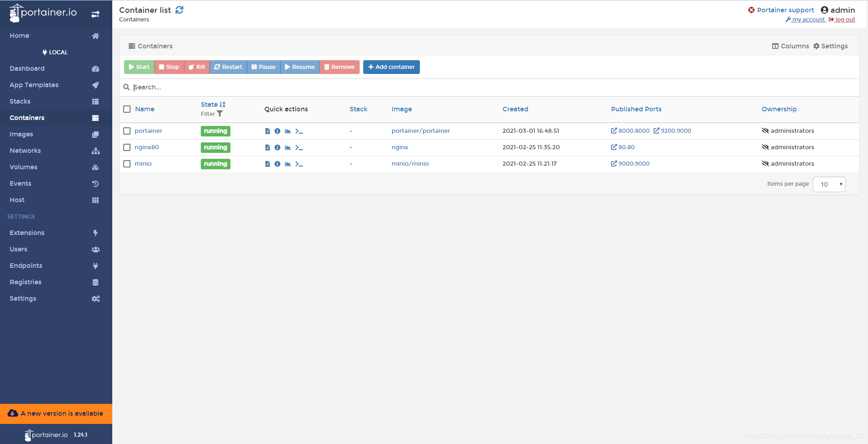Click the Registries database icon in sidebar
The image size is (868, 444).
[95, 282]
